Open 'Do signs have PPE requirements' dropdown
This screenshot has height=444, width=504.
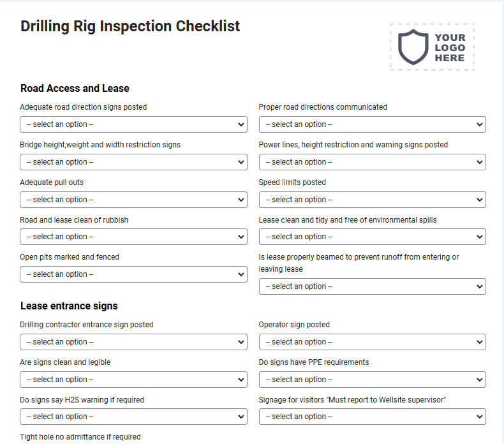372,380
